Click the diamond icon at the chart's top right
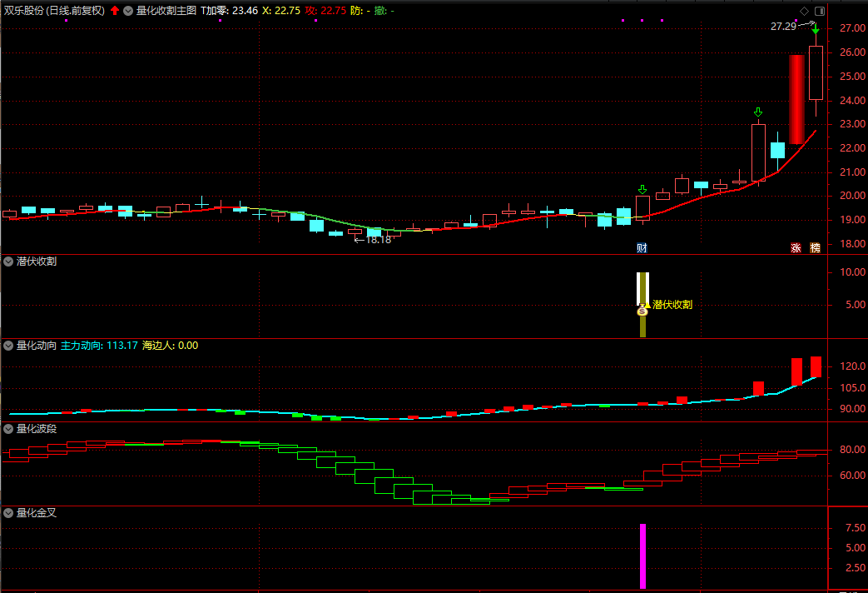 click(x=805, y=11)
